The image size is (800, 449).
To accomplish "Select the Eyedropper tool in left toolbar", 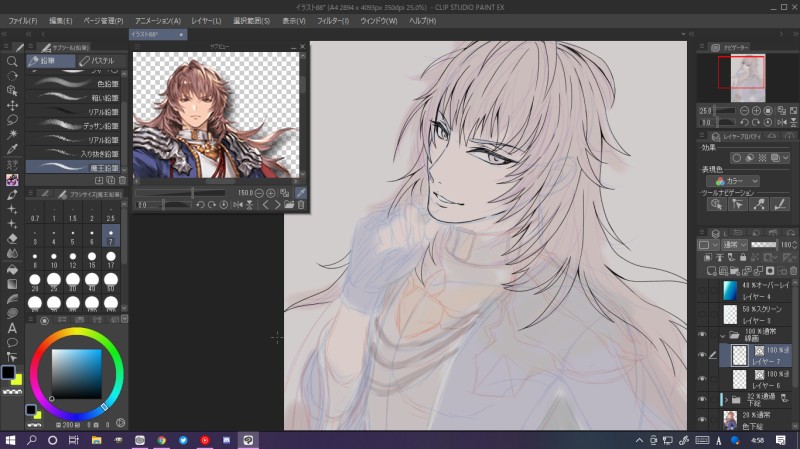I will (x=12, y=149).
